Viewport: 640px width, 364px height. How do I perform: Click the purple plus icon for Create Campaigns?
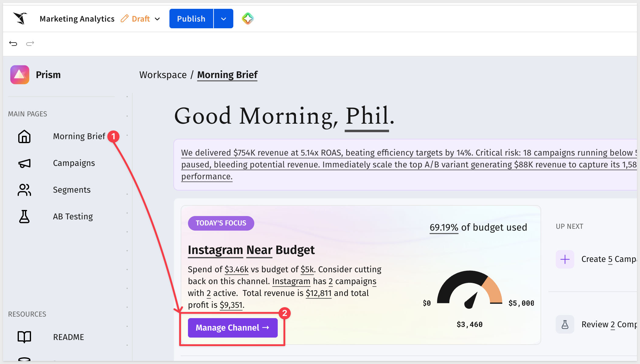565,259
